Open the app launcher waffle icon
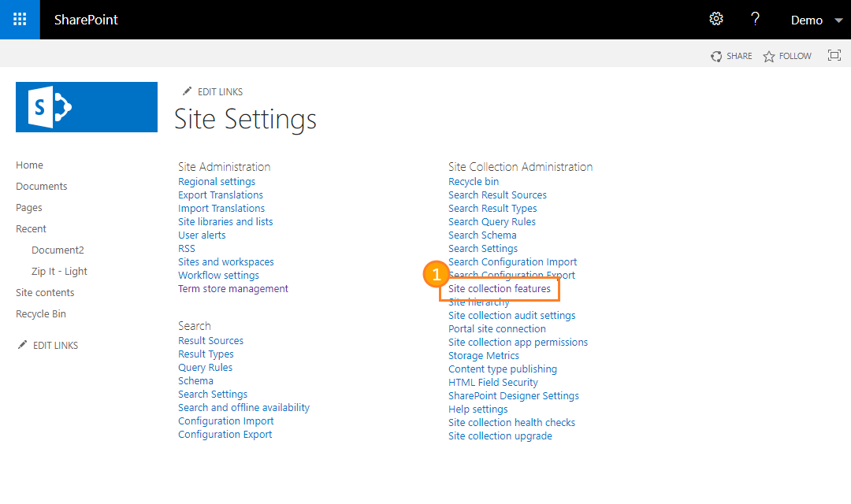 [x=20, y=20]
